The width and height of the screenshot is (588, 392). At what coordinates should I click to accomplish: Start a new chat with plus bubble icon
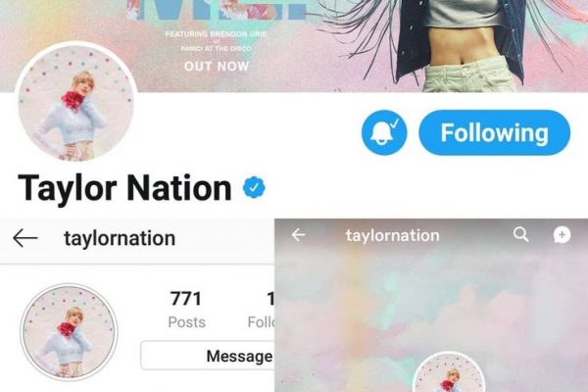pyautogui.click(x=562, y=235)
